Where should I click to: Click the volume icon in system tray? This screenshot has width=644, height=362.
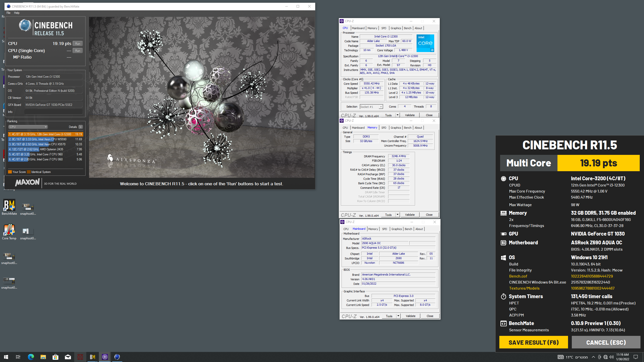[612, 357]
